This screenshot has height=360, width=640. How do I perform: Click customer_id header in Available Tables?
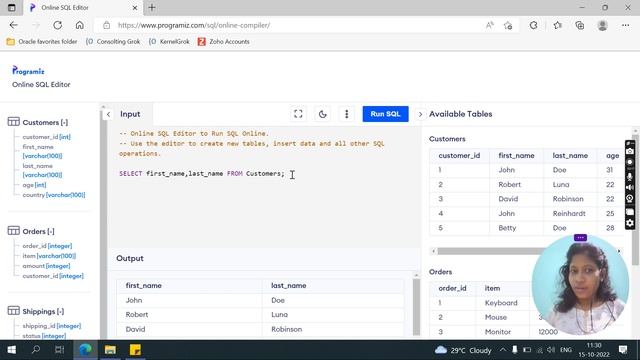tap(459, 156)
